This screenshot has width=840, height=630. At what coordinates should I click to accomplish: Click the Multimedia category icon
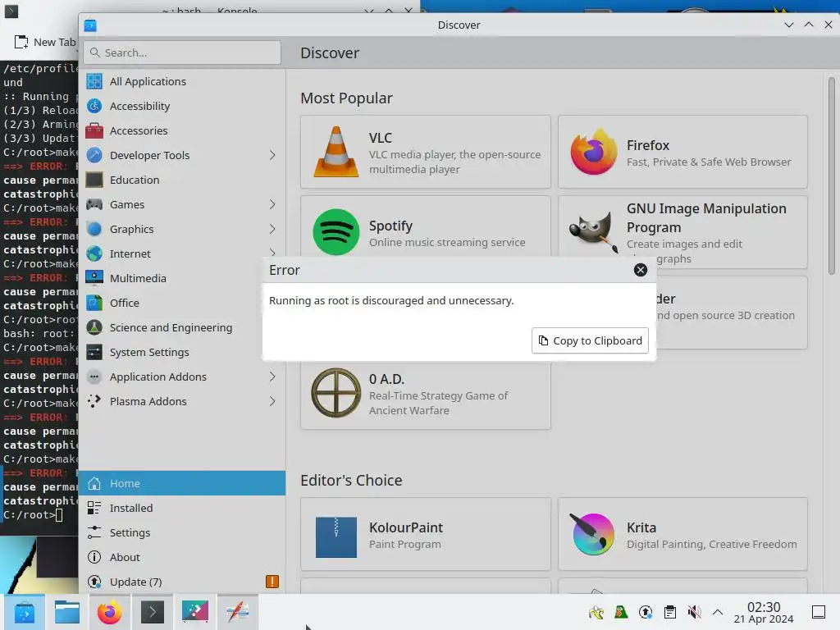click(94, 278)
